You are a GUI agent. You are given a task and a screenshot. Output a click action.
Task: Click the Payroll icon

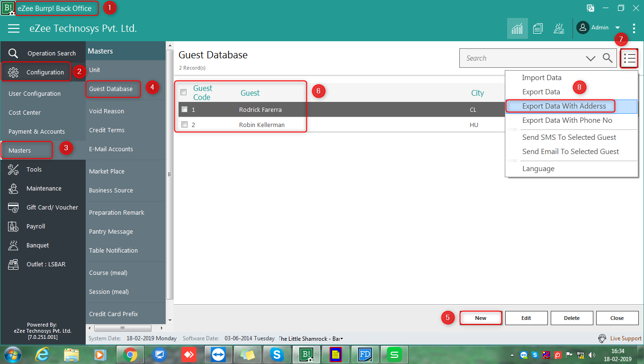click(13, 226)
